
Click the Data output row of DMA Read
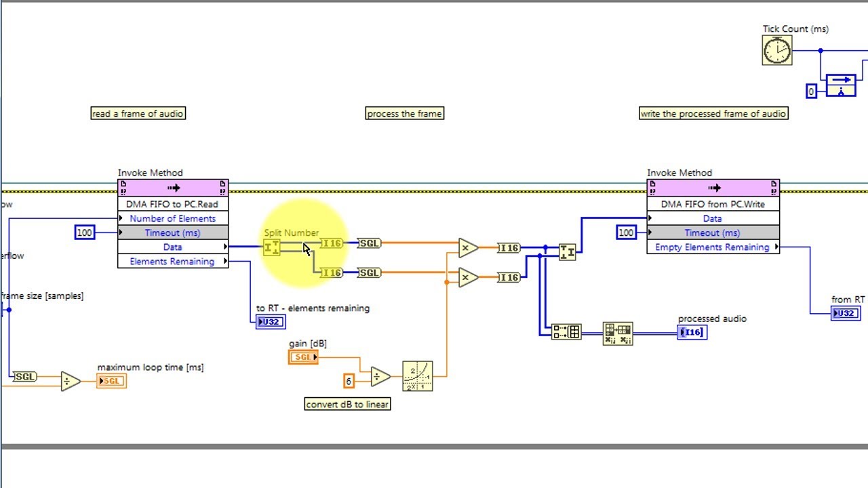(173, 247)
